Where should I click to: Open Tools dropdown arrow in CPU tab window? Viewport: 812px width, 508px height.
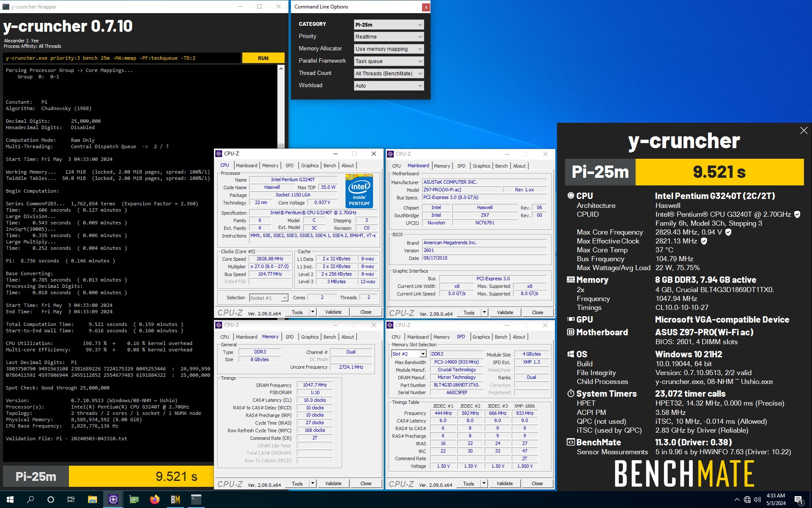pos(313,312)
